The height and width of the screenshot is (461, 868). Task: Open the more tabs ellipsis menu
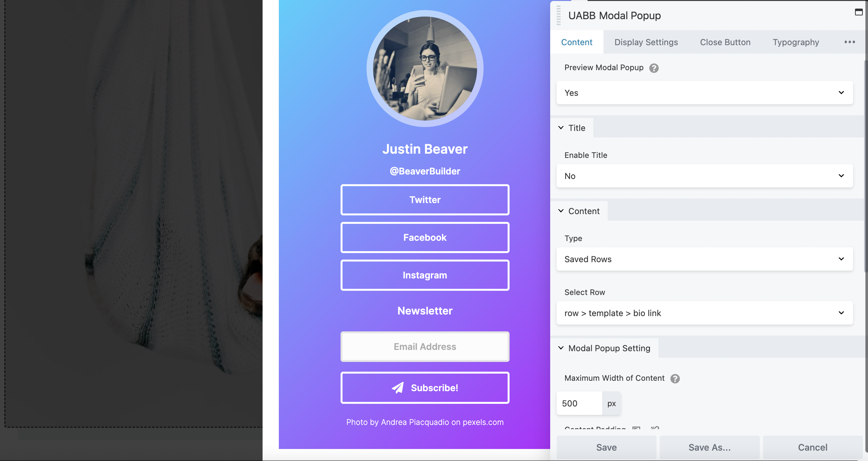click(x=849, y=42)
